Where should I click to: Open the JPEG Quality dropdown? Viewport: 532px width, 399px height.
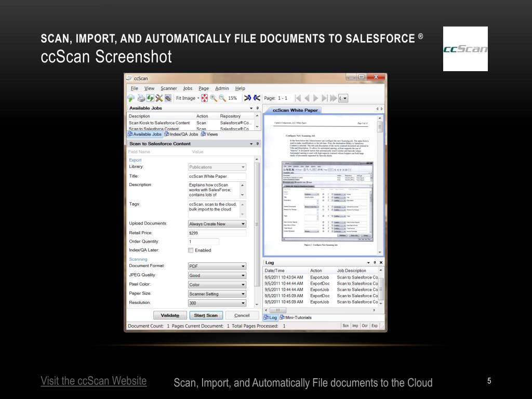[x=217, y=275]
